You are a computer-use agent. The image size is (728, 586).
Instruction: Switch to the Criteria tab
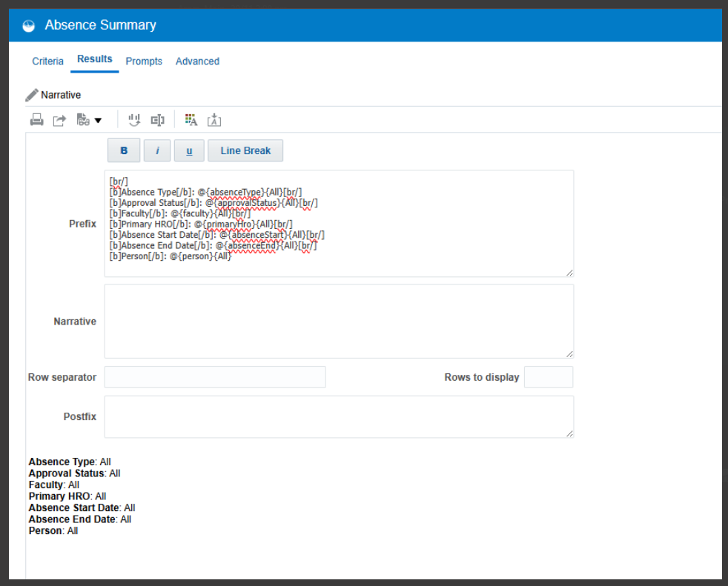point(47,61)
